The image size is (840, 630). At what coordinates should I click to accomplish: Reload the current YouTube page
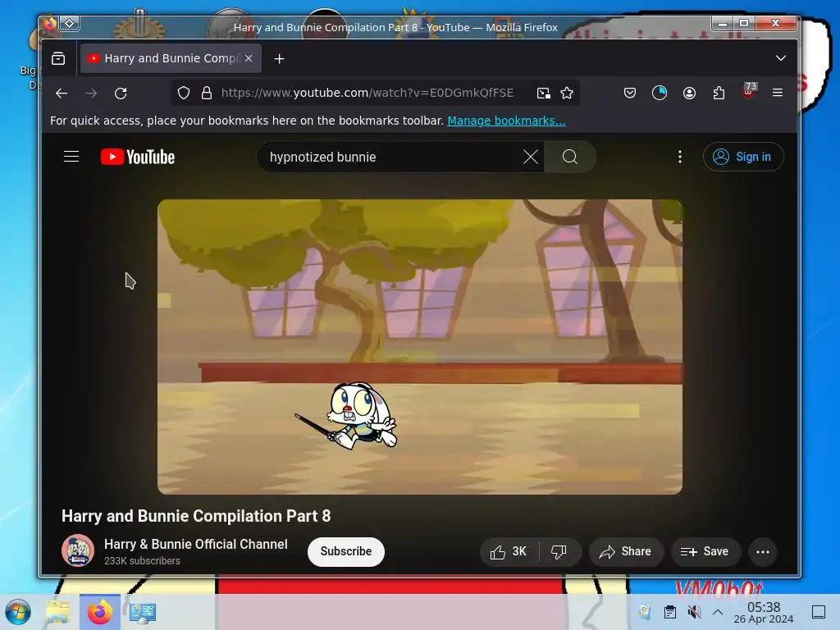tap(121, 94)
